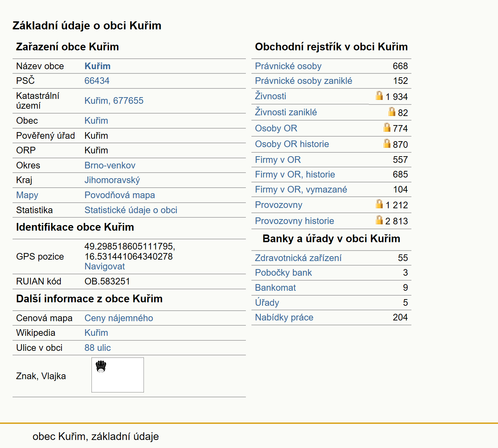
Task: Open the Bankomat link
Action: (x=276, y=288)
